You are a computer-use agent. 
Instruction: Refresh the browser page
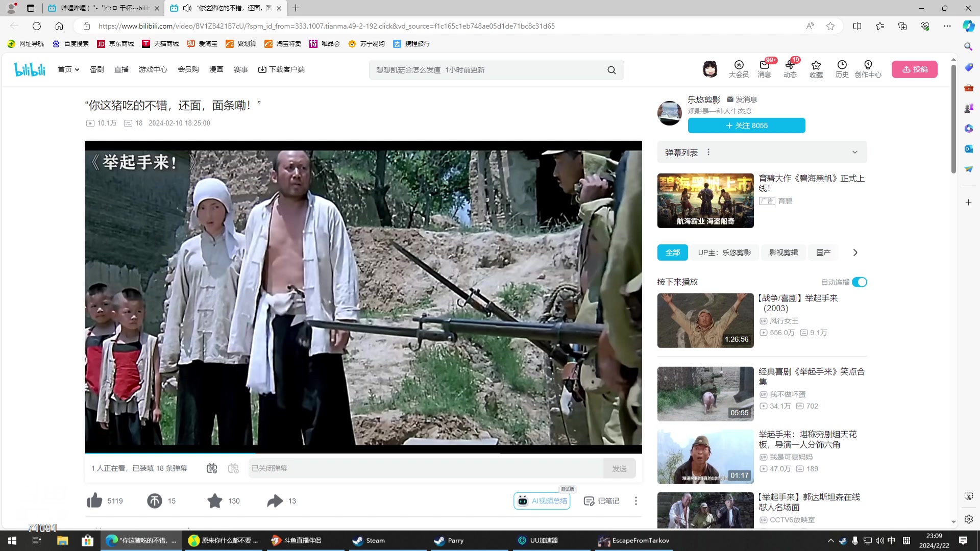point(37,26)
